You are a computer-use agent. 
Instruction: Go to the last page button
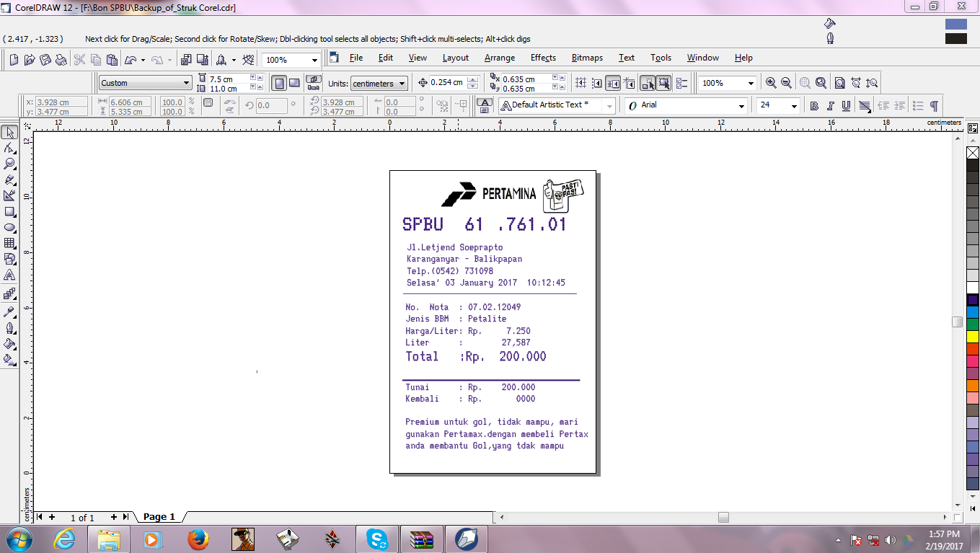pyautogui.click(x=125, y=517)
